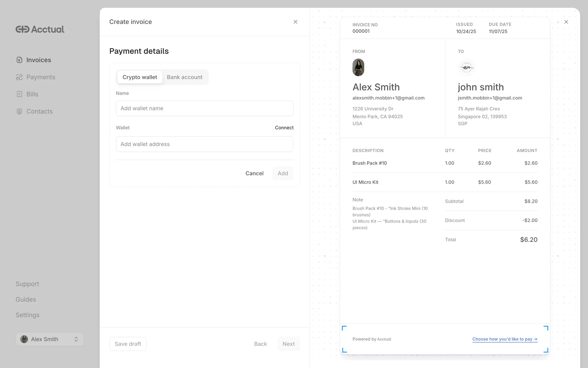Switch to the Bank account tab
This screenshot has height=368, width=588.
(184, 77)
